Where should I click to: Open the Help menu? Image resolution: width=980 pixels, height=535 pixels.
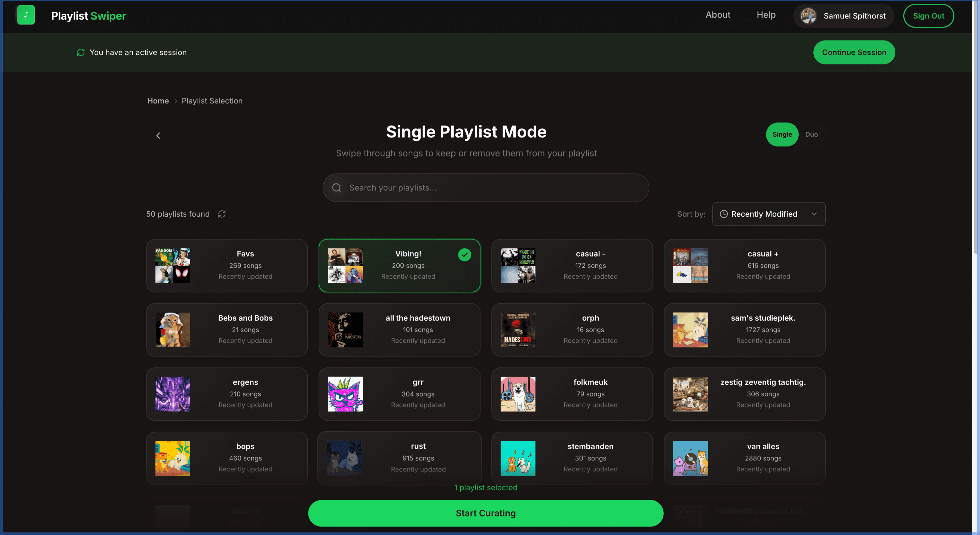click(766, 15)
